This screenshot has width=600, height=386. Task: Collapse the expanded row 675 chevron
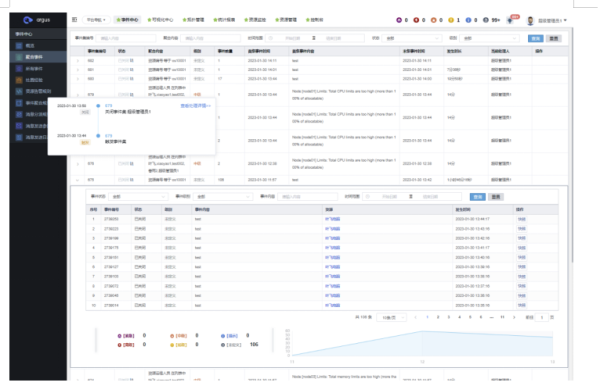(78, 180)
